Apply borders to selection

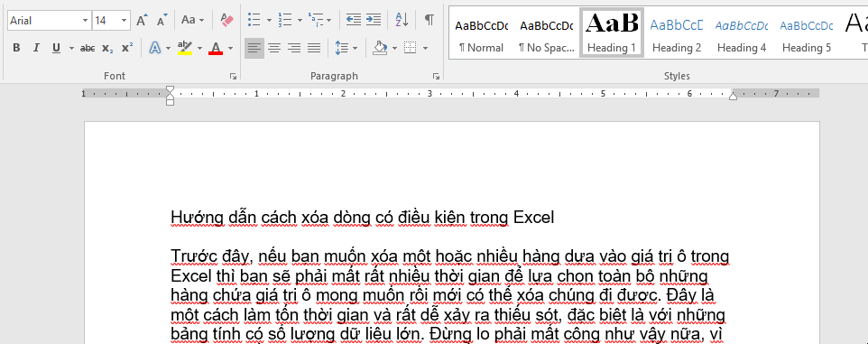(x=411, y=48)
